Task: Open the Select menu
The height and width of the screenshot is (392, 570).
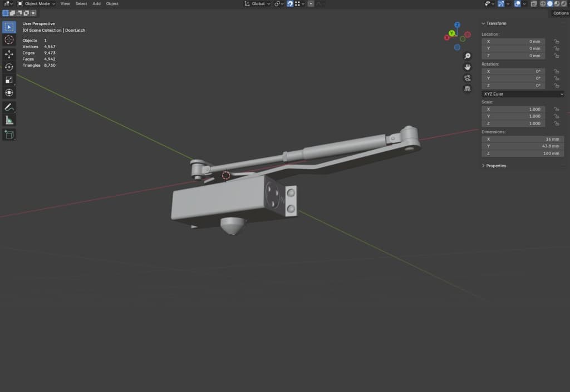Action: 81,4
